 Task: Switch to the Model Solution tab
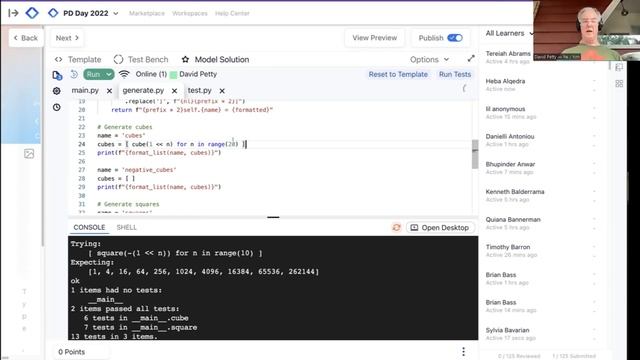click(222, 60)
